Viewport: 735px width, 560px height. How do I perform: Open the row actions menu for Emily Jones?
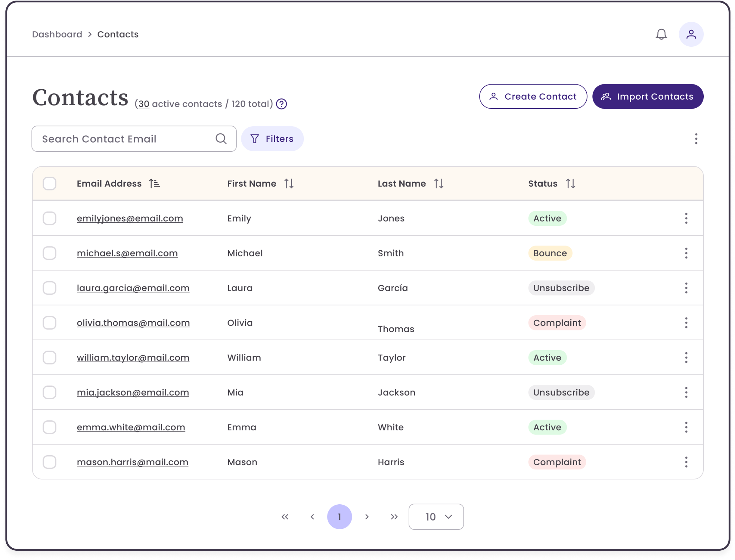(686, 218)
